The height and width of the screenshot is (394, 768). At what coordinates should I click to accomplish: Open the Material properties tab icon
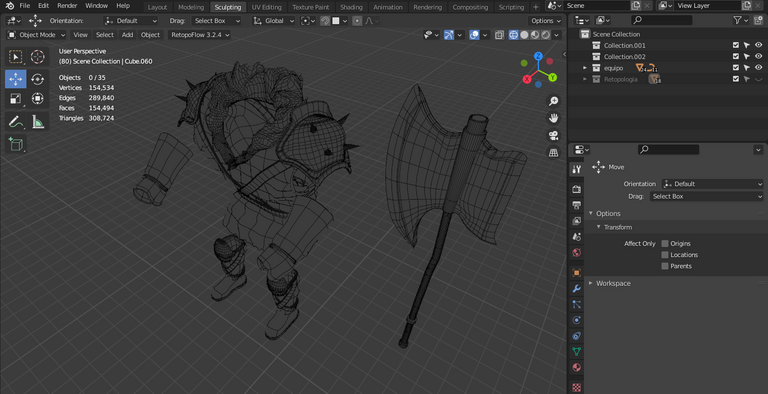[x=576, y=368]
